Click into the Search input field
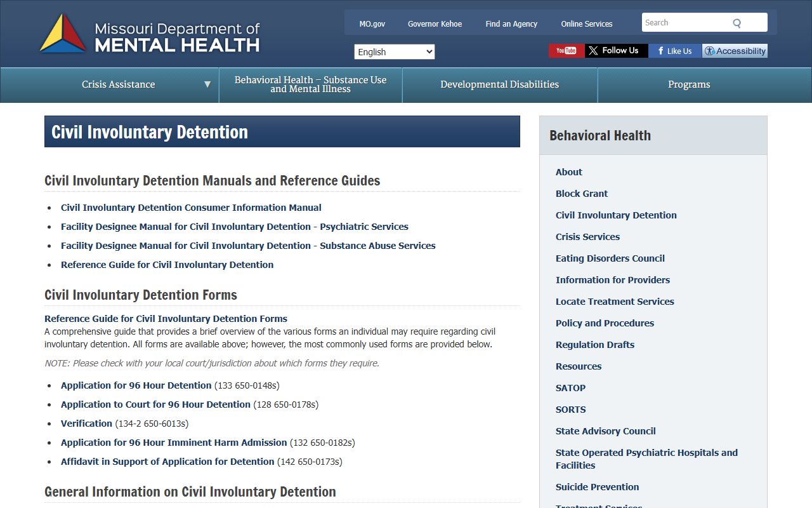Screen dimensions: 812x508 click(686, 23)
